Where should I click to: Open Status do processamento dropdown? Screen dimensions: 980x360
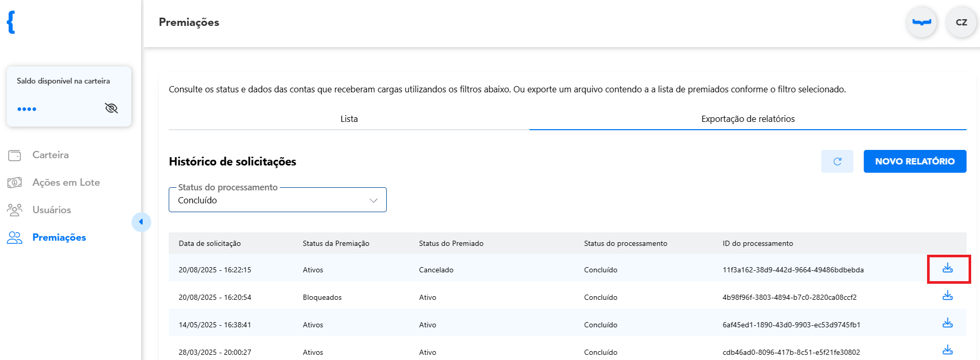278,200
